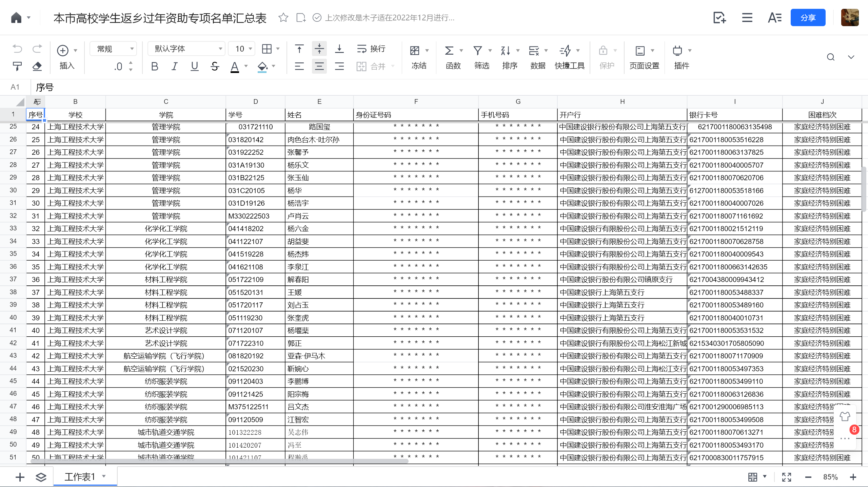Redo the last action
The width and height of the screenshot is (868, 487).
click(37, 49)
